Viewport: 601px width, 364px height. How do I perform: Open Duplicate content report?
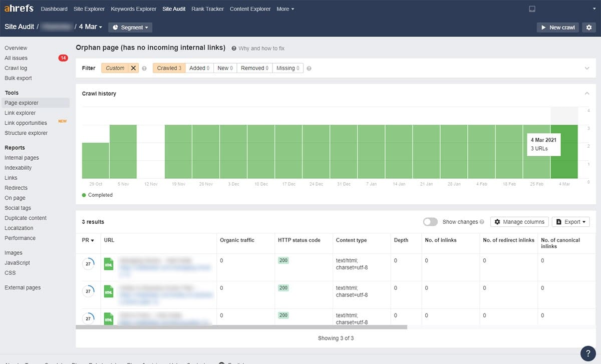26,218
